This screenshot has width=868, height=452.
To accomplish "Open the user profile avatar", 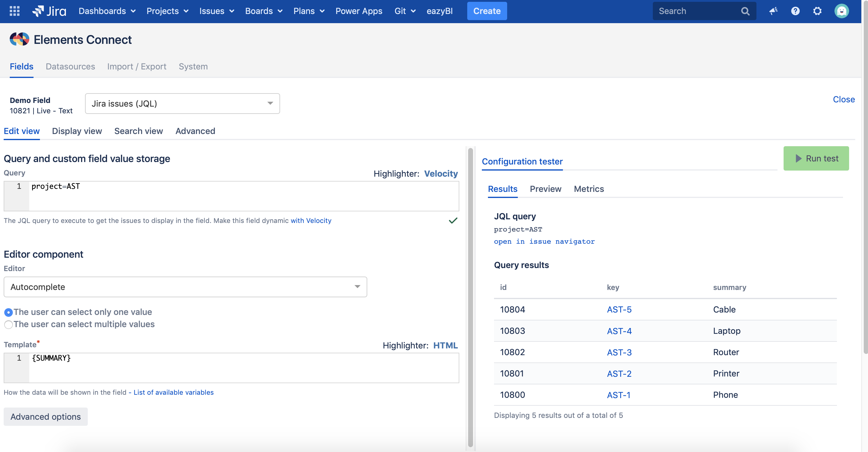I will pos(841,11).
